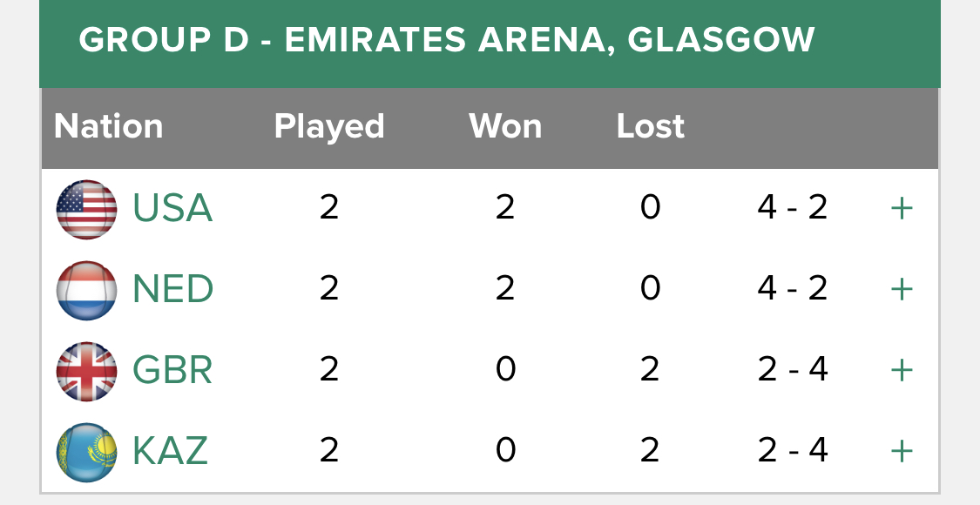Click the Netherlands flag icon
Screen dimensions: 980x505
click(x=86, y=291)
